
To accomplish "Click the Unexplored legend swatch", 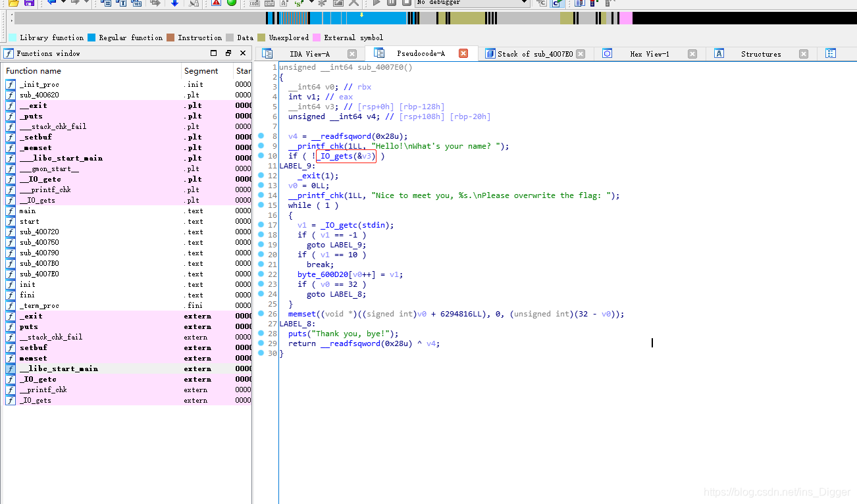I will 261,38.
